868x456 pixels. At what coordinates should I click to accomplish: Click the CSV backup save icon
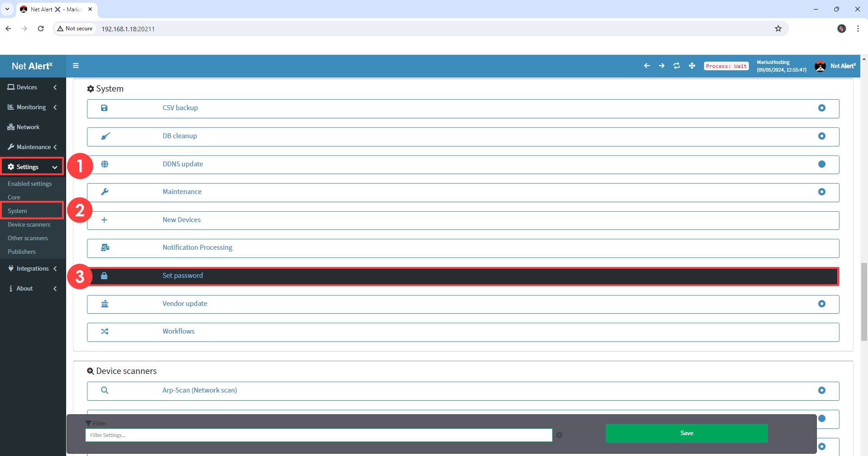105,108
